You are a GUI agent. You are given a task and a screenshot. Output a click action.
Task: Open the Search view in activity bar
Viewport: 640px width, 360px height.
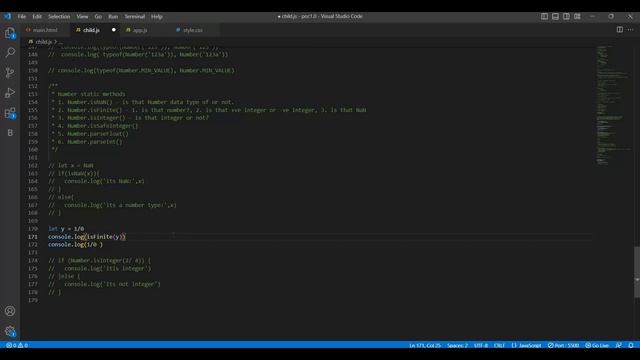pyautogui.click(x=10, y=52)
